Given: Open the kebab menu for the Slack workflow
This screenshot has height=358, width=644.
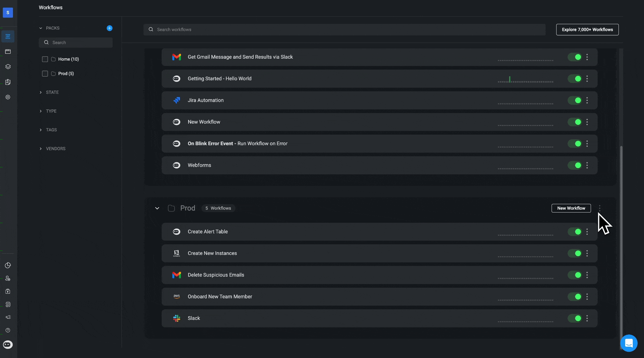Looking at the screenshot, I should (x=587, y=318).
